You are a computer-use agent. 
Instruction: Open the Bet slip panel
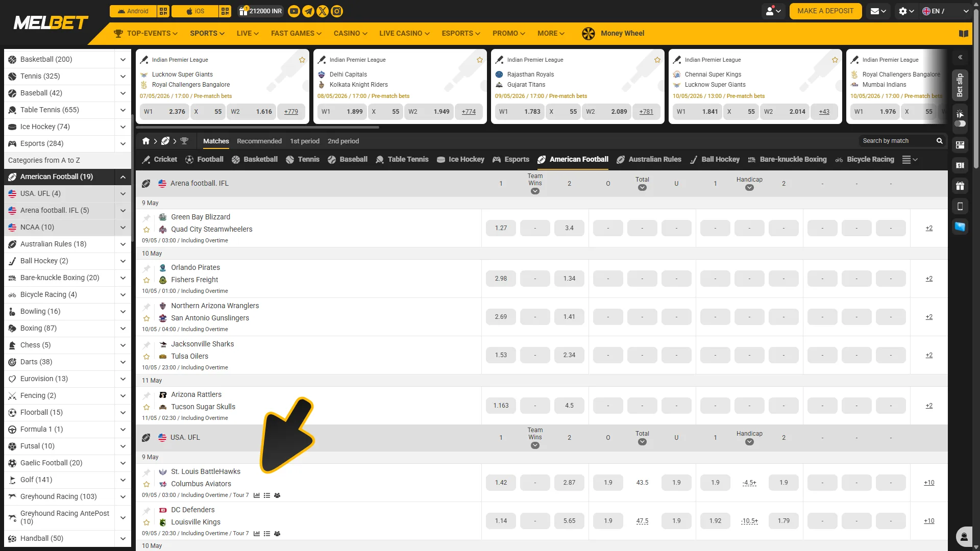(960, 85)
